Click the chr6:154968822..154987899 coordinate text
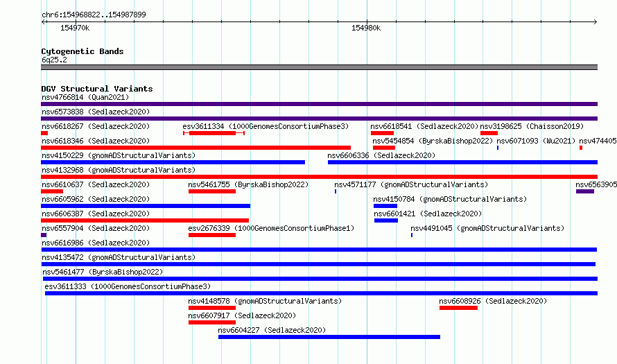617x364 pixels. pos(94,15)
